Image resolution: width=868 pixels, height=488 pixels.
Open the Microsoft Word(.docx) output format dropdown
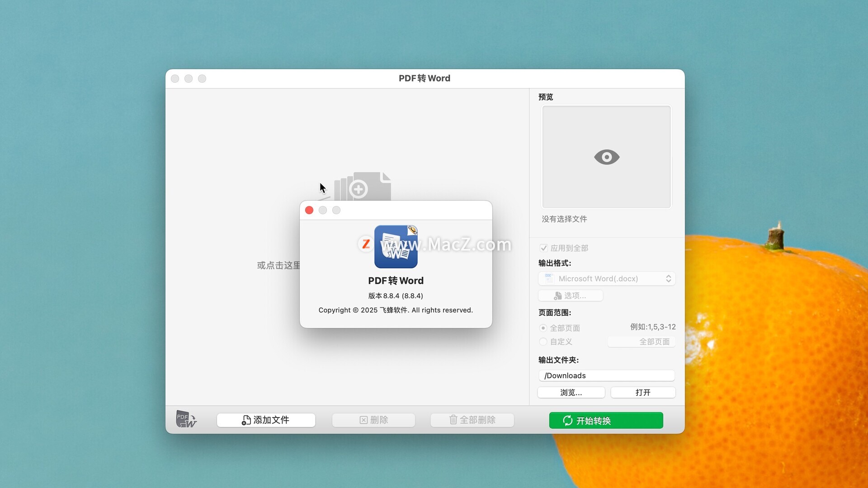pyautogui.click(x=607, y=279)
